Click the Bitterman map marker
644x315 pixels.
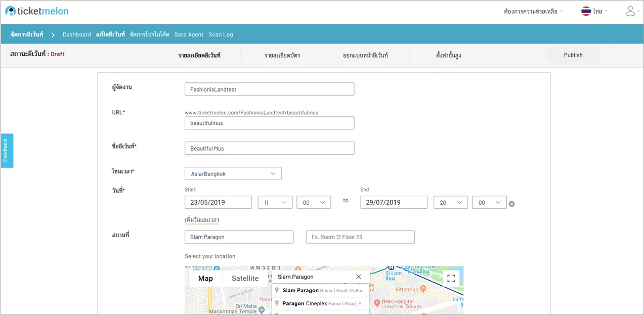(x=423, y=289)
